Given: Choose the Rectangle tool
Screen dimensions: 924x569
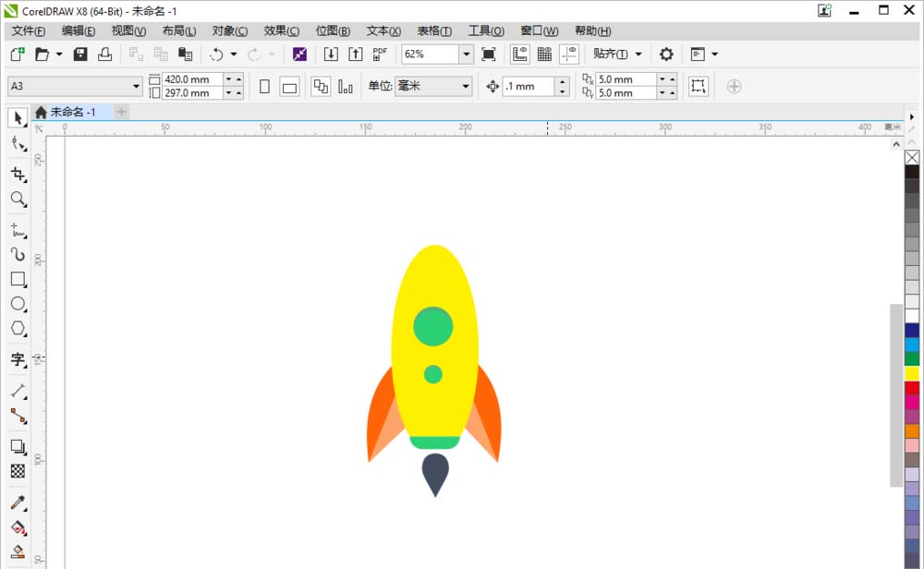Looking at the screenshot, I should tap(18, 279).
